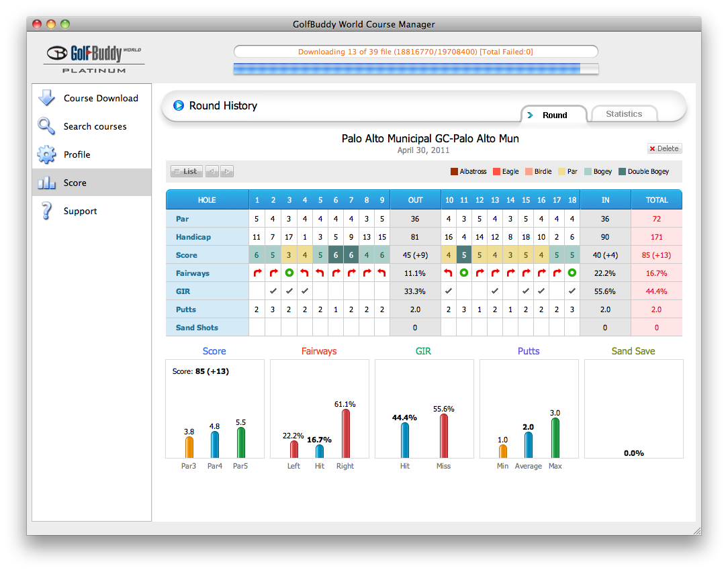The height and width of the screenshot is (572, 728).
Task: Switch to the Statistics tab
Action: coord(624,114)
